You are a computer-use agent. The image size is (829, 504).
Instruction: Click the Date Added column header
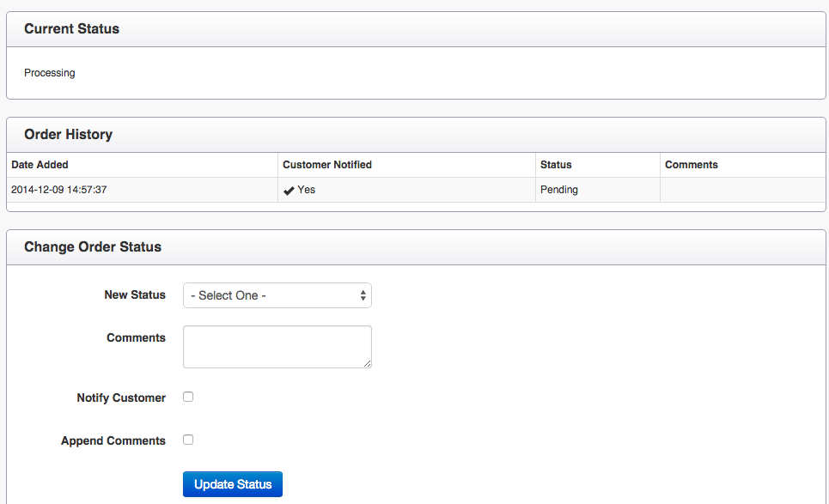pyautogui.click(x=40, y=165)
